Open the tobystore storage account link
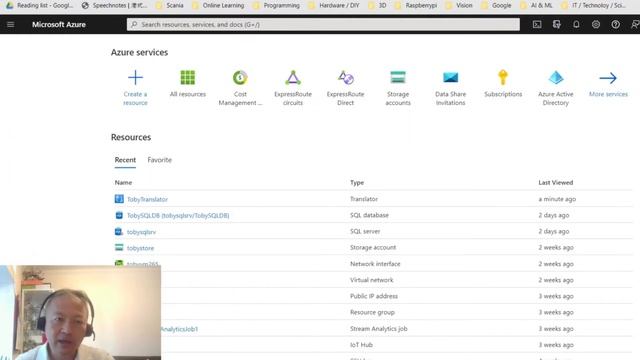The width and height of the screenshot is (640, 360). tap(140, 248)
